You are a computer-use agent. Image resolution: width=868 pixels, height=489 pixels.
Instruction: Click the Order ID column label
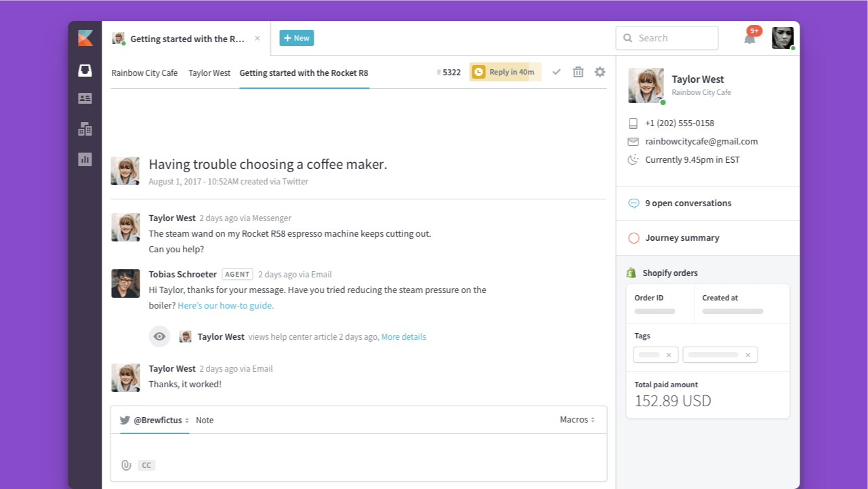point(649,298)
